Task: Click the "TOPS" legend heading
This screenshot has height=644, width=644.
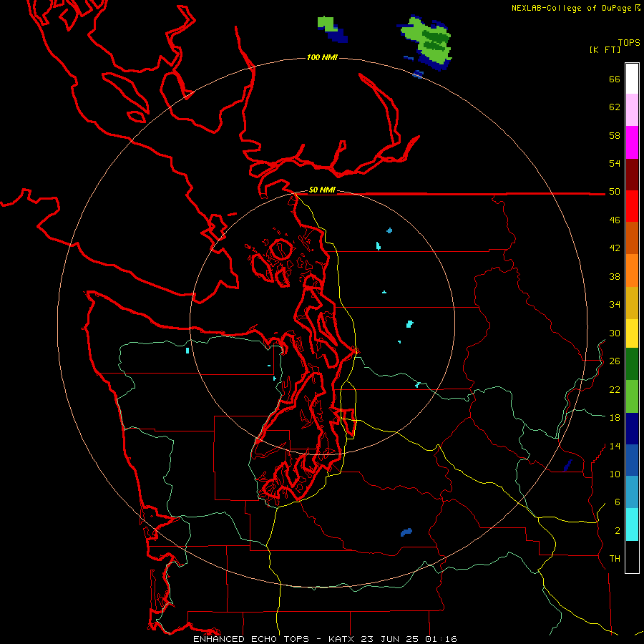Action: [629, 43]
